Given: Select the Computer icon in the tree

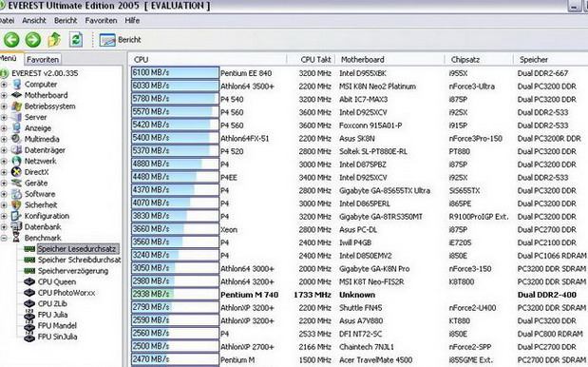Looking at the screenshot, I should (x=17, y=85).
